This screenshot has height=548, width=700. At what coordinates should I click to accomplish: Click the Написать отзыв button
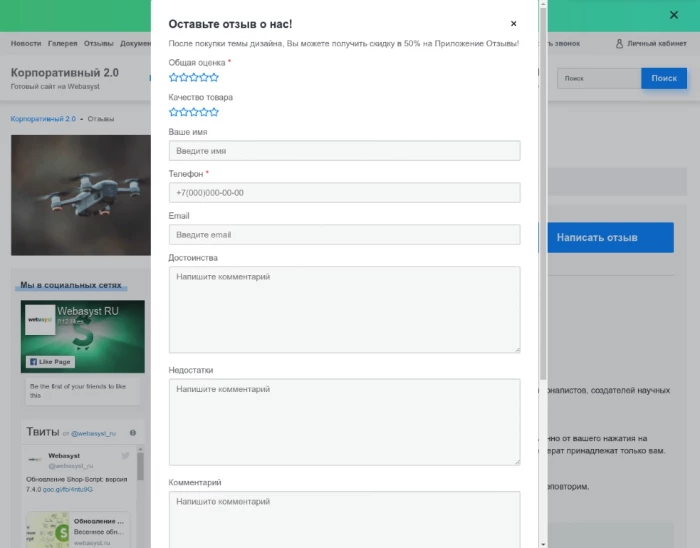pyautogui.click(x=597, y=238)
